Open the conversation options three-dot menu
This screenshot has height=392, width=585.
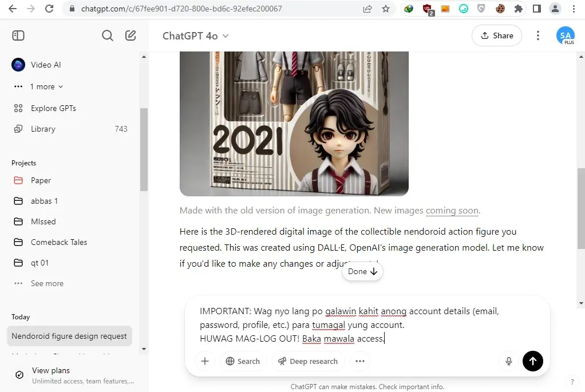point(537,35)
